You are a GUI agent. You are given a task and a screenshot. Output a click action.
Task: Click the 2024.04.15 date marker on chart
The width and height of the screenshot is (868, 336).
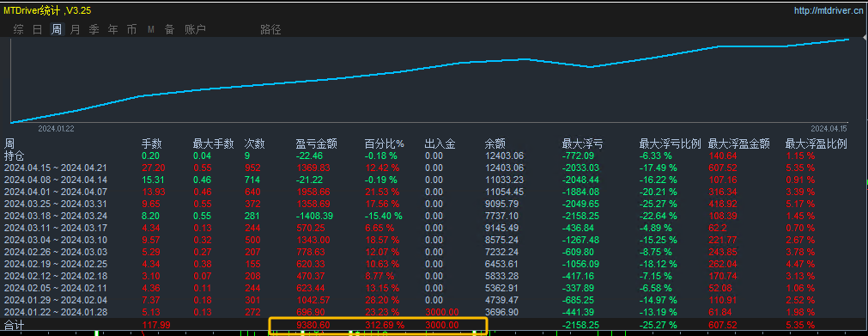(x=833, y=128)
